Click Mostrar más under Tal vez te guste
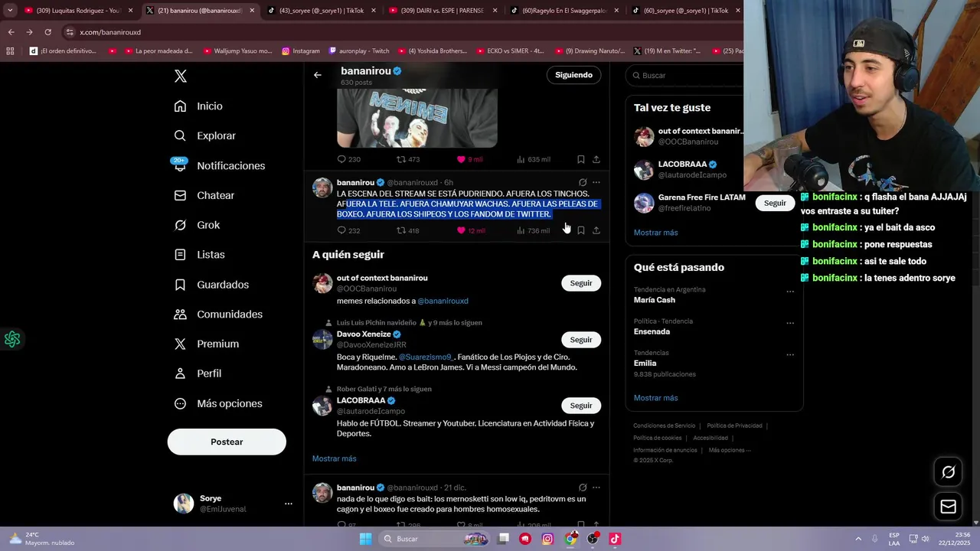 tap(656, 233)
